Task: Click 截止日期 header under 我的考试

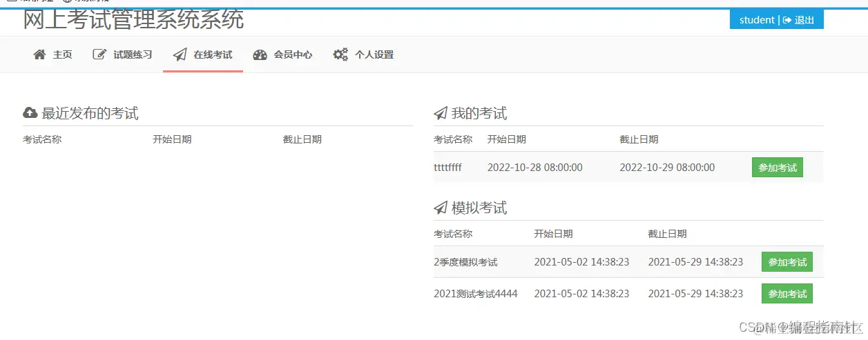Action: pos(639,139)
